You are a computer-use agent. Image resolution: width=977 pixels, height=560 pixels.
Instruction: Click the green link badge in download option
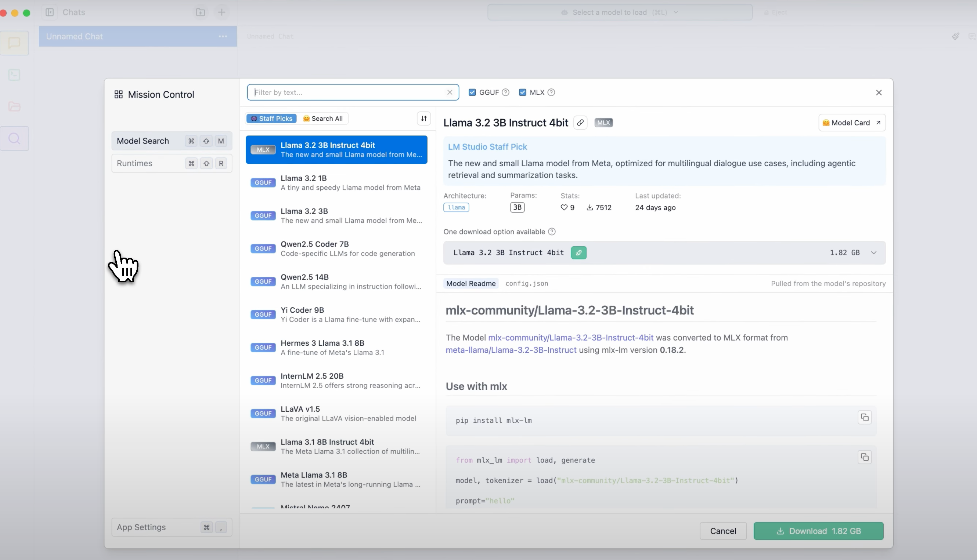pos(578,253)
